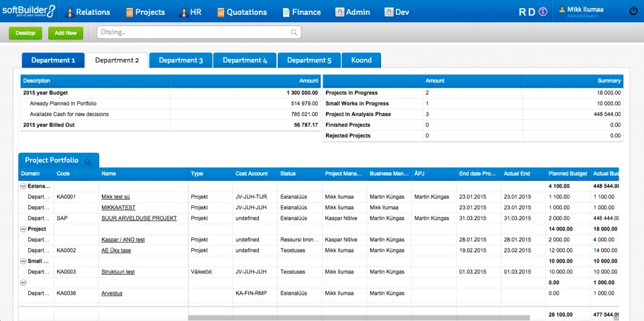This screenshot has height=321, width=644.
Task: Click the Add New button
Action: [66, 34]
